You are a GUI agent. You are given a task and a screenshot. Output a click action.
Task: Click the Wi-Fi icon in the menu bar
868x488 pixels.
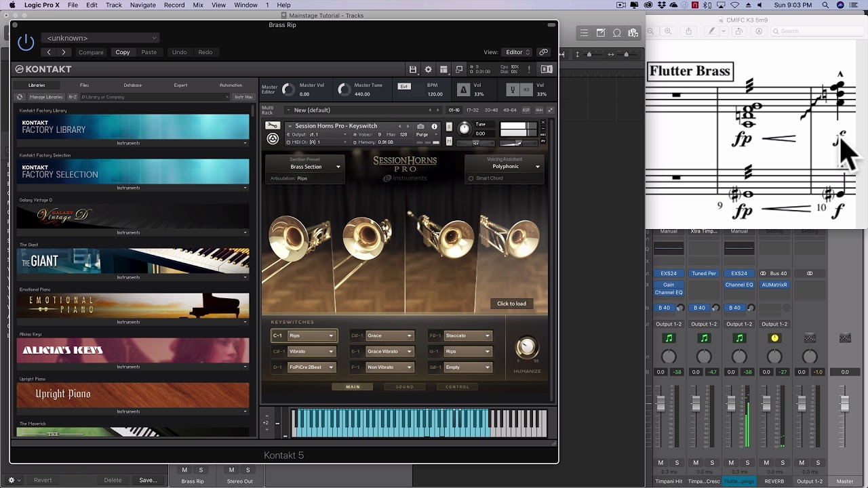point(734,5)
